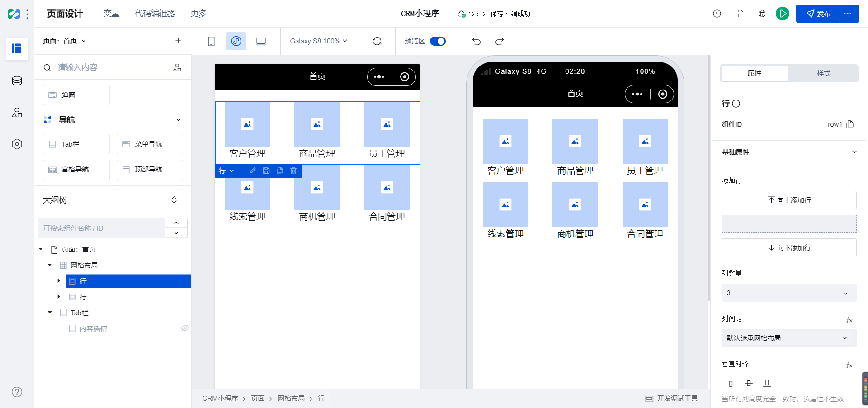Switch to the 属性 tab
The width and height of the screenshot is (868, 408).
755,73
